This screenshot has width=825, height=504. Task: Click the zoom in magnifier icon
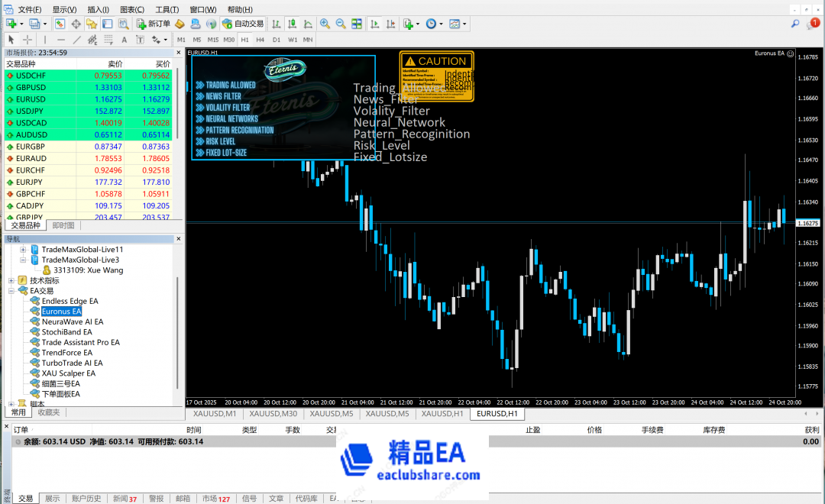325,24
